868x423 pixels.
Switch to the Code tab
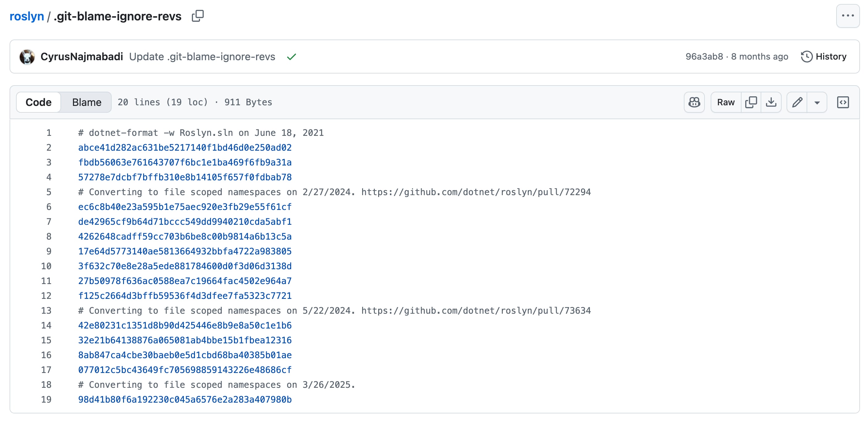39,102
